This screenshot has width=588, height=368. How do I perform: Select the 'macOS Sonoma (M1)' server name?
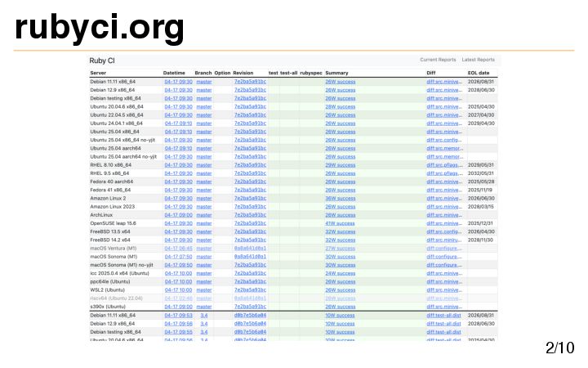tap(114, 257)
